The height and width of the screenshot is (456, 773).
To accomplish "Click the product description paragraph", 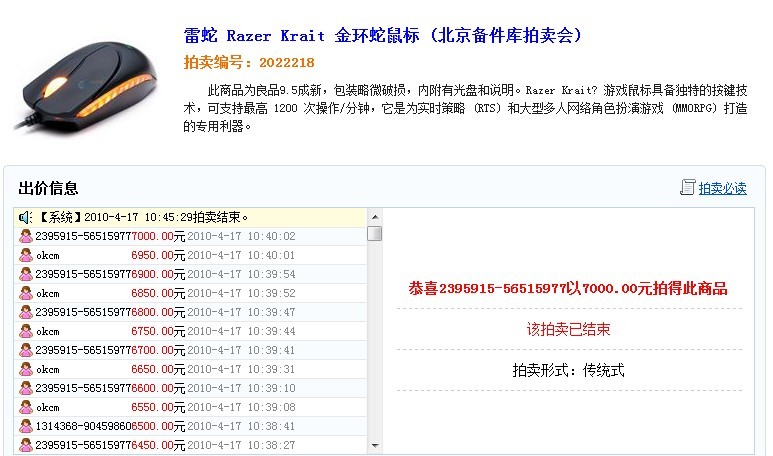I will [465, 108].
